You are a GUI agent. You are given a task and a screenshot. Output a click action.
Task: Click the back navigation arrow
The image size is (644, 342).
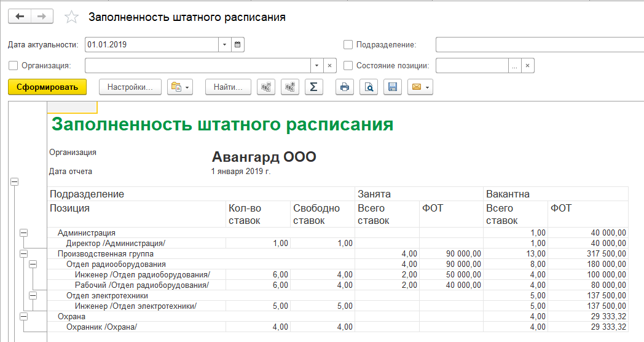pos(20,17)
